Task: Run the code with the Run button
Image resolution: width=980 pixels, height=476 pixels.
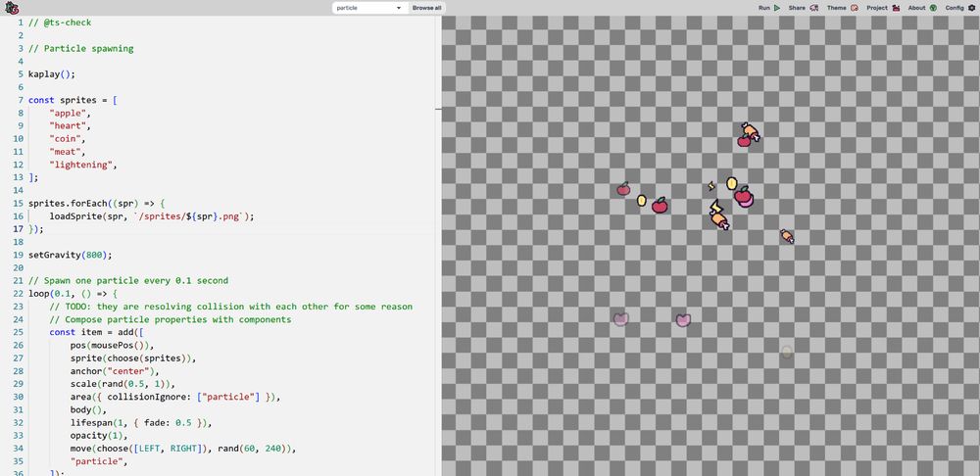Action: [769, 8]
